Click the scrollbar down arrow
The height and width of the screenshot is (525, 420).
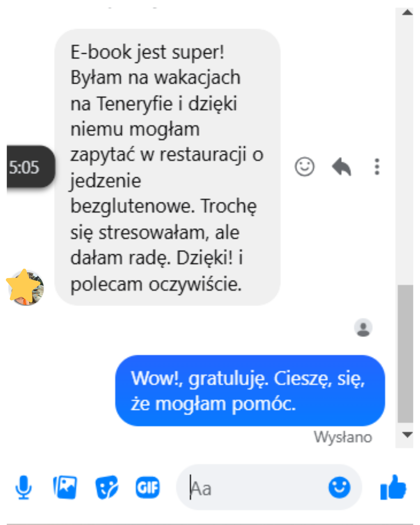[407, 435]
